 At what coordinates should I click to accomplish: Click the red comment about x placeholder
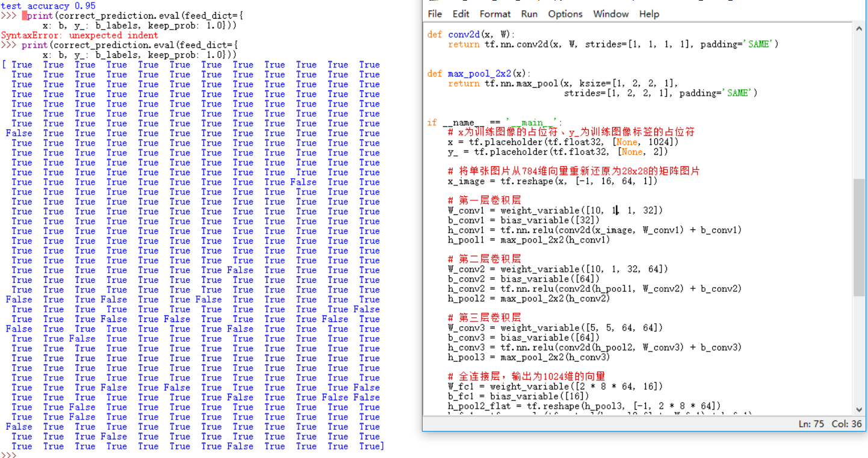(x=571, y=132)
